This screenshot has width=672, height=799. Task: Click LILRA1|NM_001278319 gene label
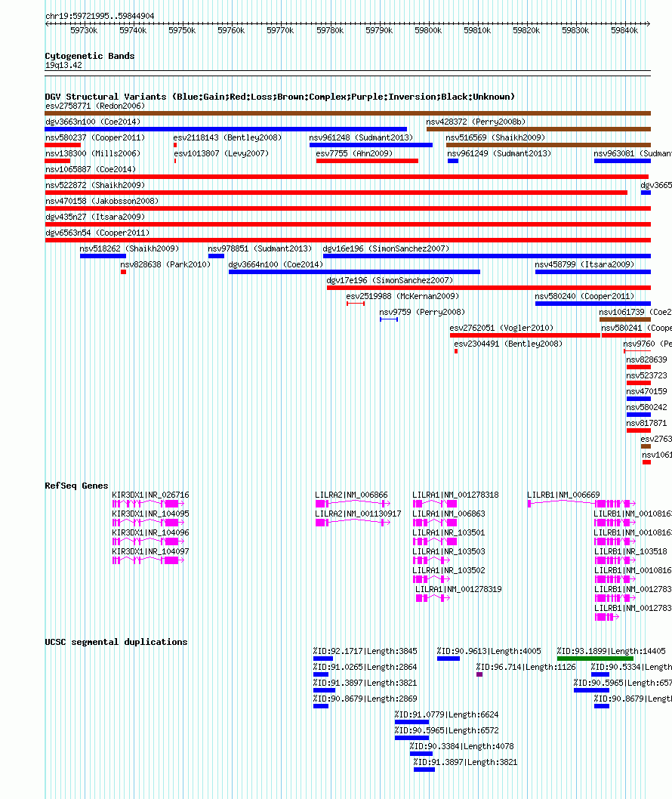tap(458, 588)
